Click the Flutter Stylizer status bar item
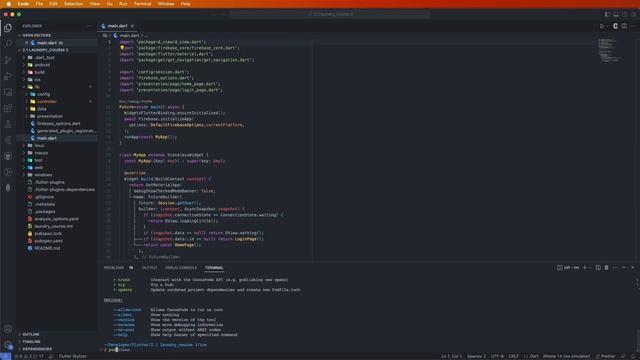This screenshot has height=360, width=640. click(72, 356)
